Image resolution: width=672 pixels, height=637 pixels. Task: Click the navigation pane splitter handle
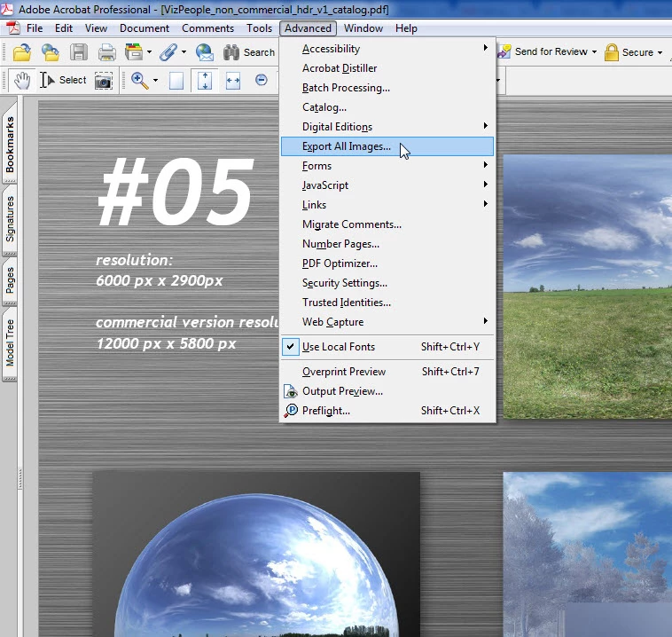pyautogui.click(x=20, y=479)
